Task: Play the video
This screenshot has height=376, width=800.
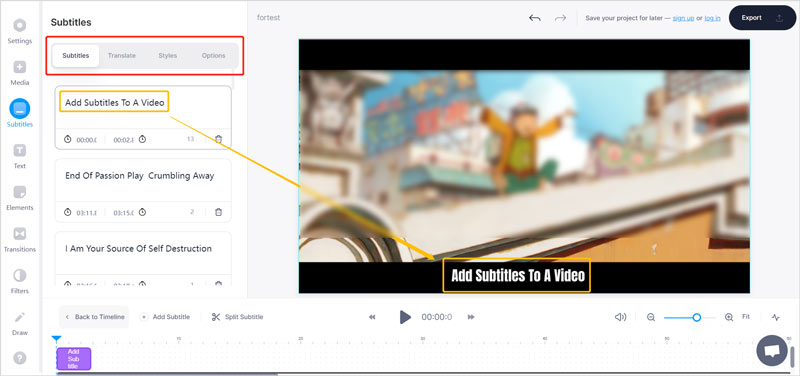Action: [x=405, y=317]
